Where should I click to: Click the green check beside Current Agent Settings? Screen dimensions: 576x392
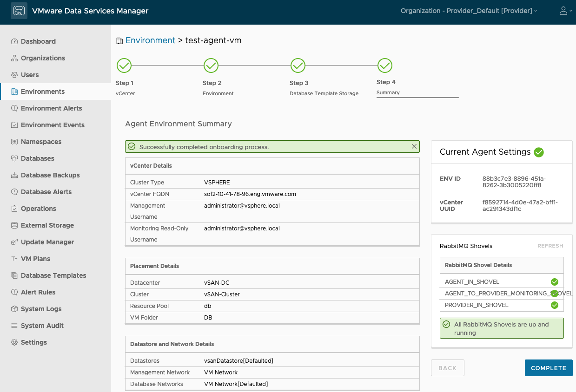tap(539, 152)
